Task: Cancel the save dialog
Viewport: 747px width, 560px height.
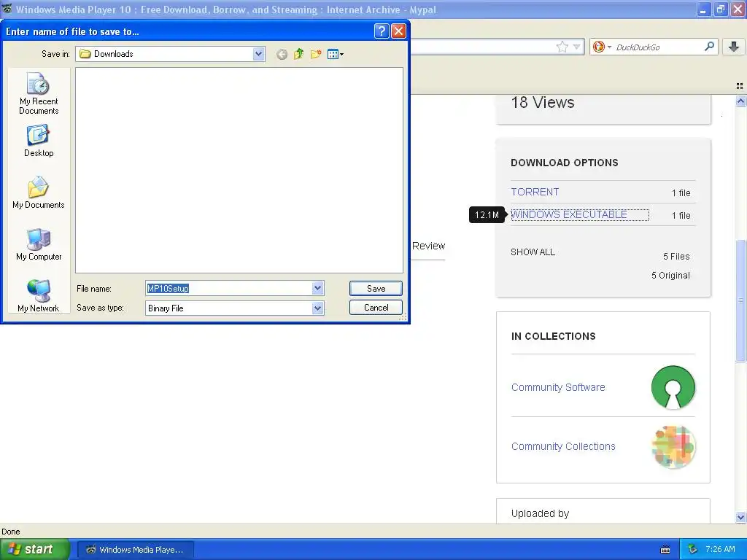Action: click(x=376, y=308)
